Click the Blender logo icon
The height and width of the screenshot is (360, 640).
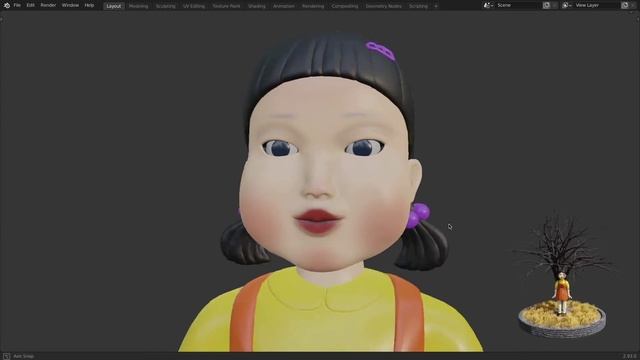pyautogui.click(x=7, y=5)
